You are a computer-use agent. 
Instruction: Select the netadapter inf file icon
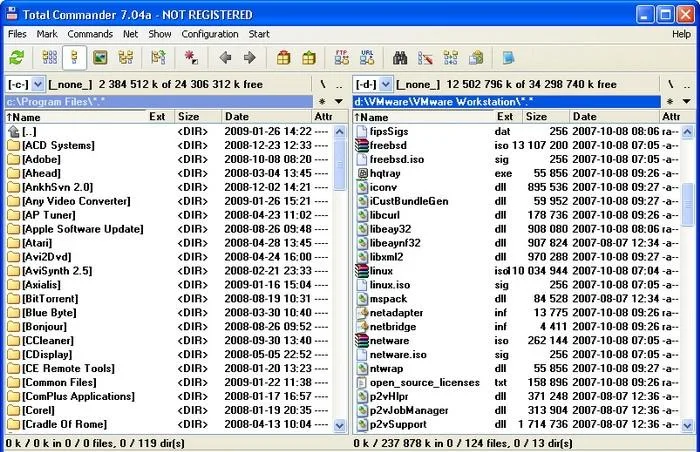pyautogui.click(x=362, y=313)
